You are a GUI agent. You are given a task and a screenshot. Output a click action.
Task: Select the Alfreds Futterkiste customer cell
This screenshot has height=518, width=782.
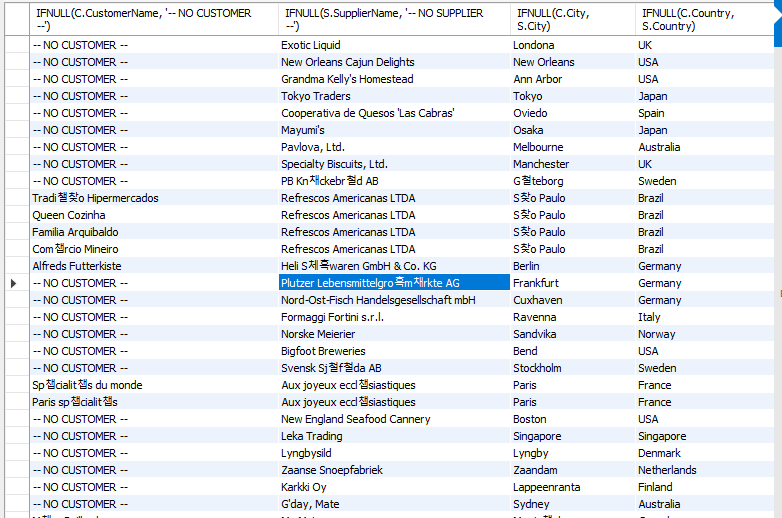point(154,266)
